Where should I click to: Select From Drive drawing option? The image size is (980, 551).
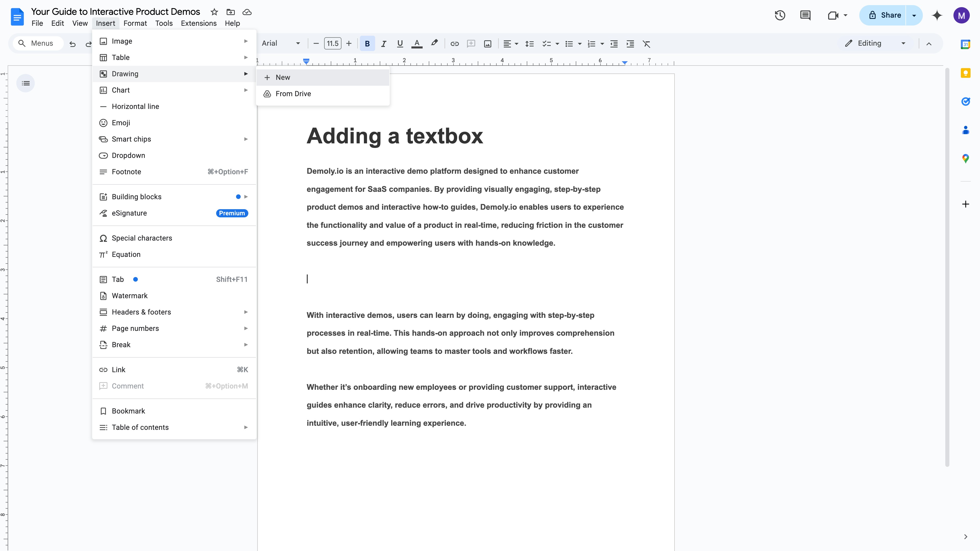323,94
